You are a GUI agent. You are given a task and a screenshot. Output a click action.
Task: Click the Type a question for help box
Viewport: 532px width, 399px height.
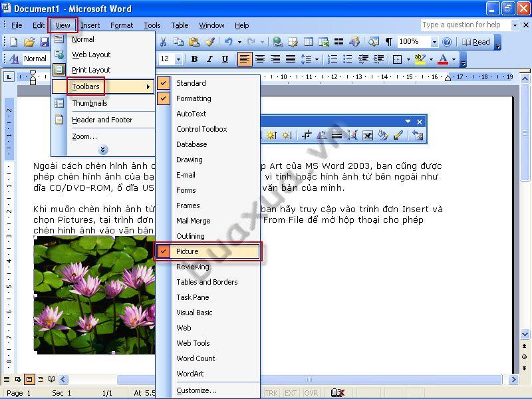[x=465, y=25]
